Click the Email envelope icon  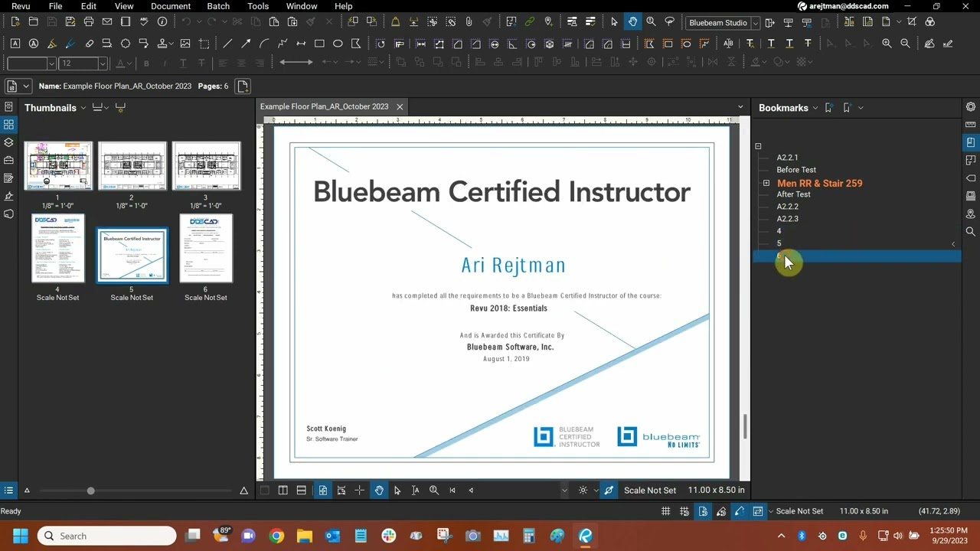click(106, 21)
